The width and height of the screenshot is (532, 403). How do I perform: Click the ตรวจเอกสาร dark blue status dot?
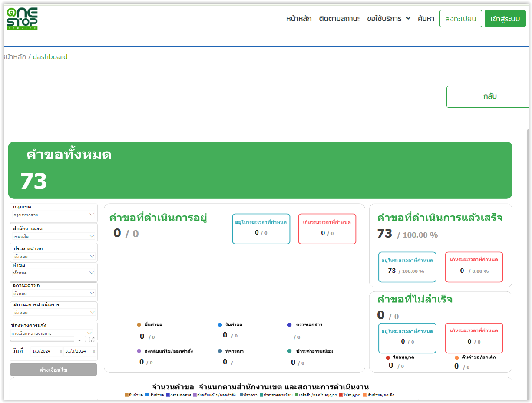290,324
